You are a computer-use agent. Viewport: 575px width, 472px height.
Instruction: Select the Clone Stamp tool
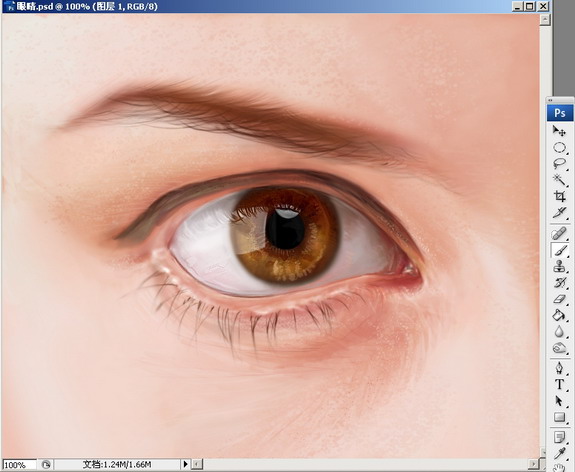point(560,267)
